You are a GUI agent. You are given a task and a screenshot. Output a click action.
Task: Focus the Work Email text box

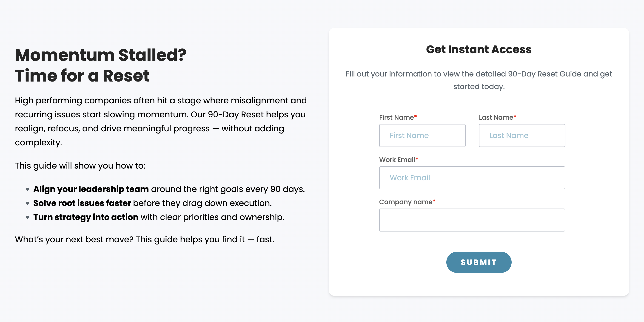click(472, 178)
